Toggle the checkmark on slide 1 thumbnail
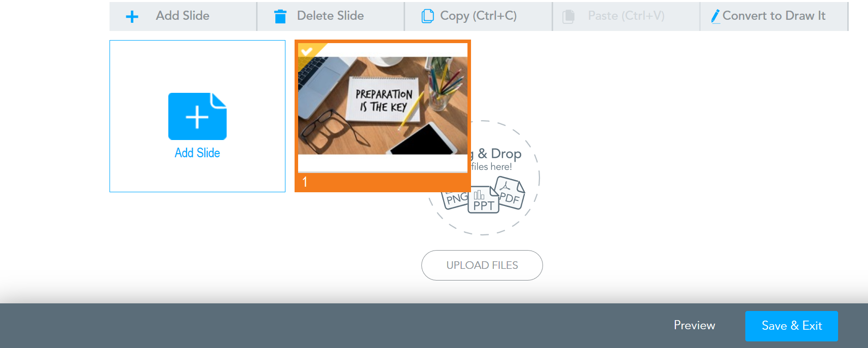Image resolution: width=868 pixels, height=348 pixels. pos(307,51)
